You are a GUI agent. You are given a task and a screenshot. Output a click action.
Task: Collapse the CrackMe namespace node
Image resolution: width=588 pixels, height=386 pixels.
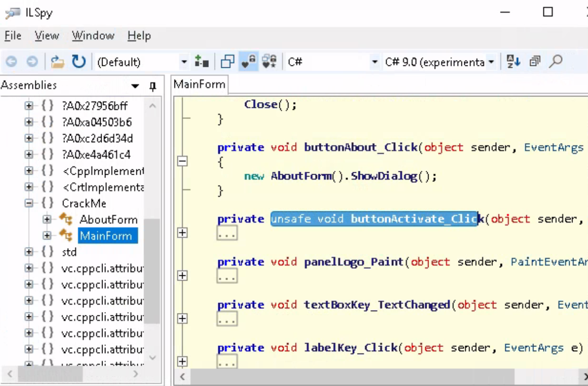29,203
